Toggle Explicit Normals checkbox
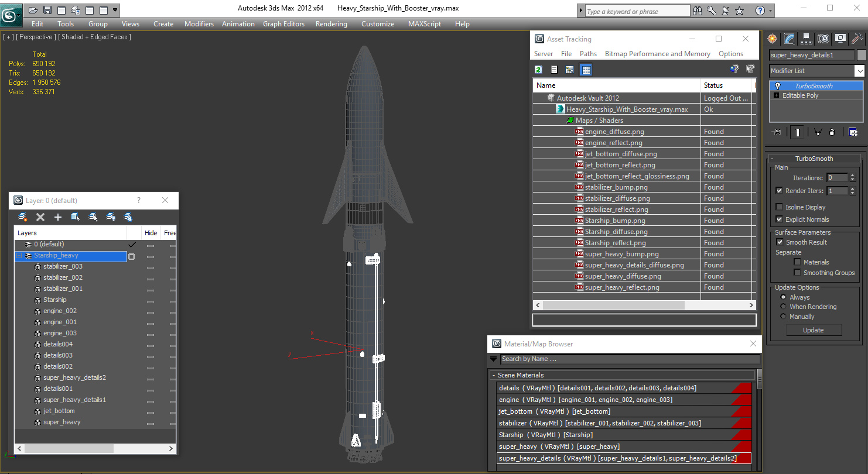This screenshot has width=868, height=474. pyautogui.click(x=779, y=219)
